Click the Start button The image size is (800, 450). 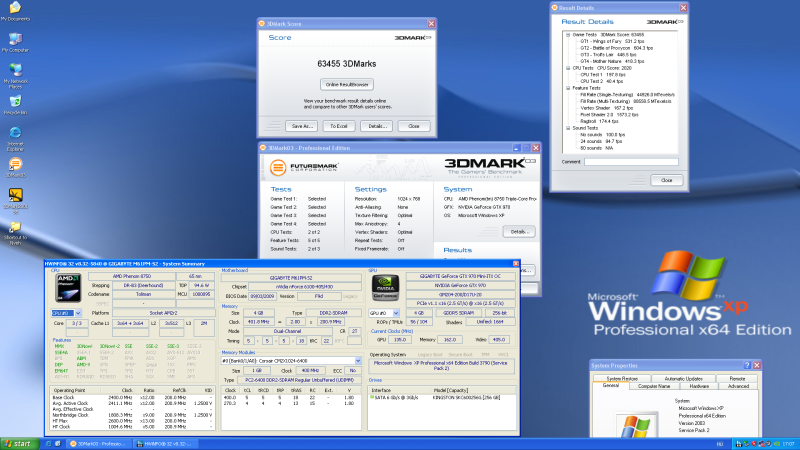point(20,444)
